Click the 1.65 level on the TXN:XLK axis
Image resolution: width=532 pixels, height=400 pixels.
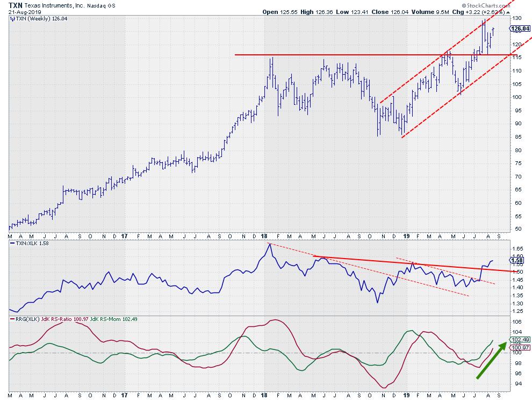click(517, 248)
